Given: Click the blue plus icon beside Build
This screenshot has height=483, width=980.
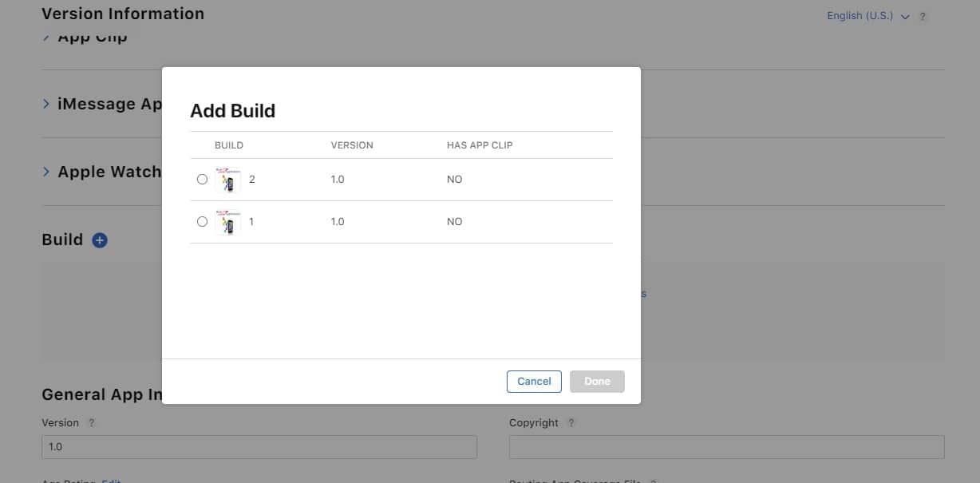Looking at the screenshot, I should click(x=100, y=240).
